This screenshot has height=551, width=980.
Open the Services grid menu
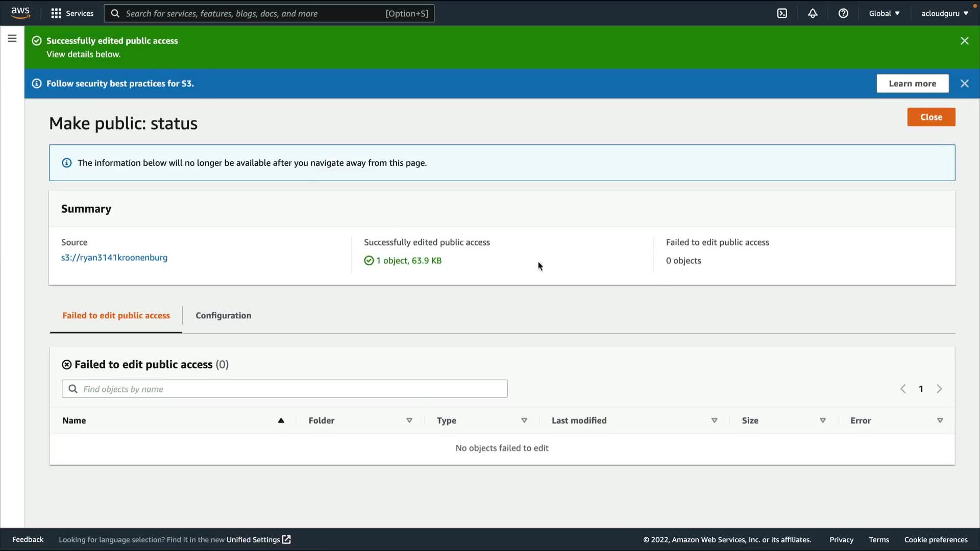[x=72, y=13]
